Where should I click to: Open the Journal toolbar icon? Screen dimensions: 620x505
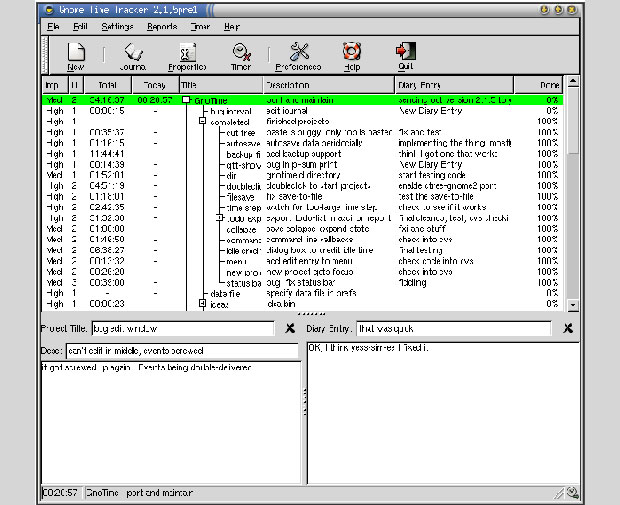(x=133, y=57)
